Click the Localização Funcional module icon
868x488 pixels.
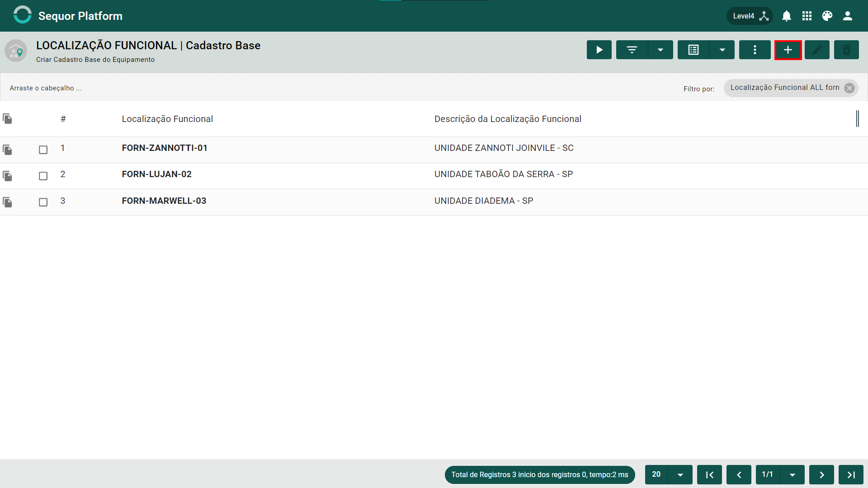16,51
